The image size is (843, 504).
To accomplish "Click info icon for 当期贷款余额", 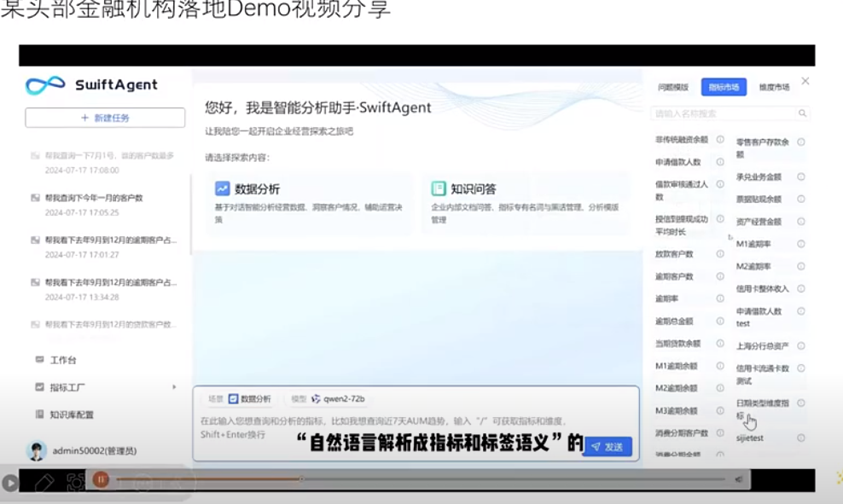I will click(x=720, y=344).
